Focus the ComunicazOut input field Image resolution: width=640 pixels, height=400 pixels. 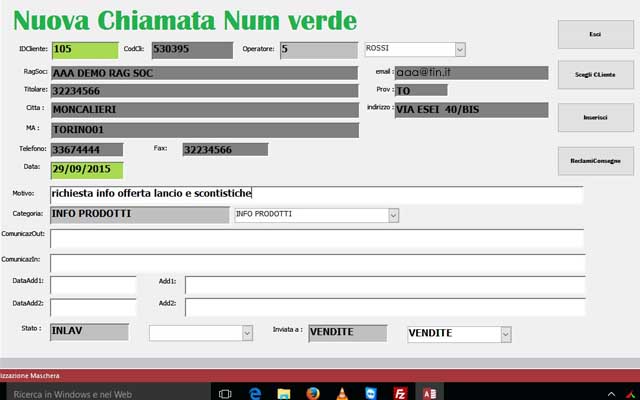pos(315,238)
